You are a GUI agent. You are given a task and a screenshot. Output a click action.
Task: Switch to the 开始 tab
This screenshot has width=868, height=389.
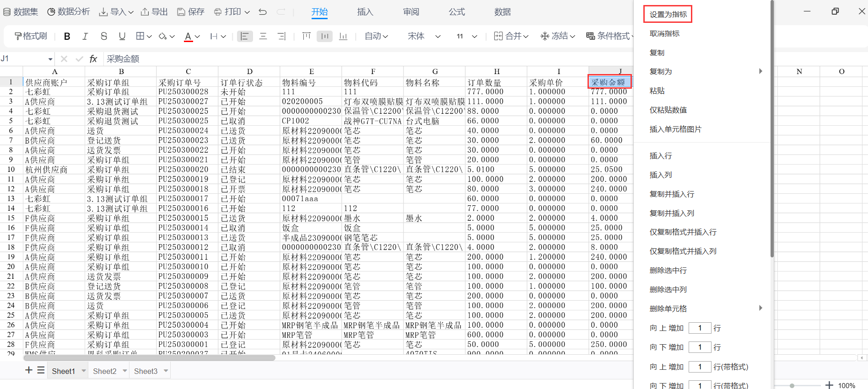click(319, 12)
